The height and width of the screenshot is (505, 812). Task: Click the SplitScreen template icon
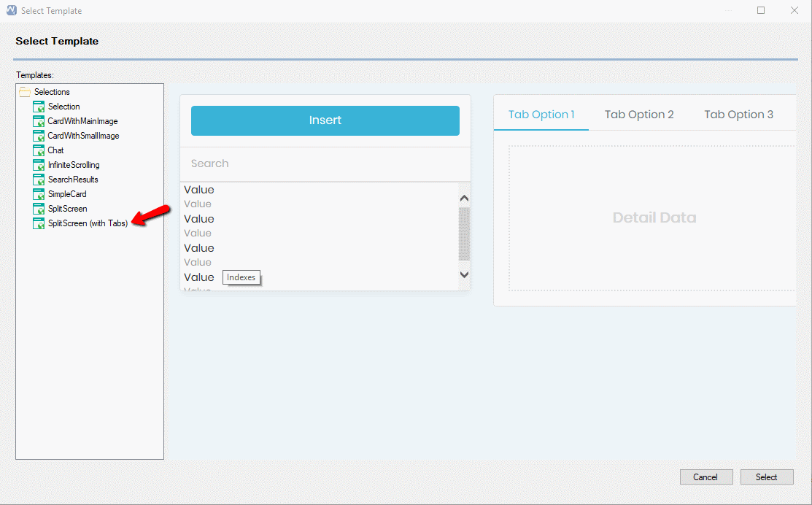pos(39,209)
